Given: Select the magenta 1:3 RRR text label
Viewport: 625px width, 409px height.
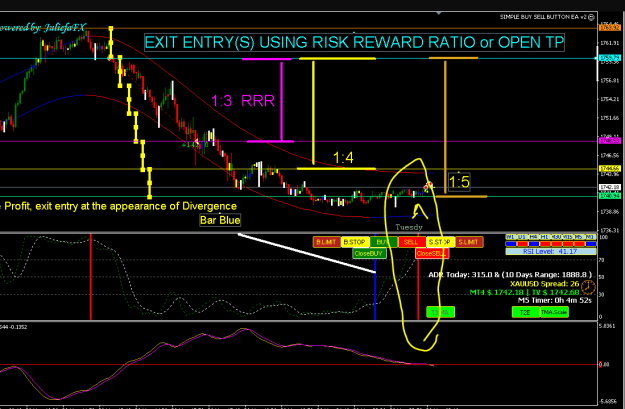Looking at the screenshot, I should click(243, 101).
